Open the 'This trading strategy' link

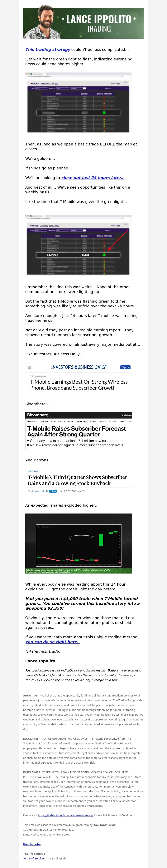coord(48,50)
